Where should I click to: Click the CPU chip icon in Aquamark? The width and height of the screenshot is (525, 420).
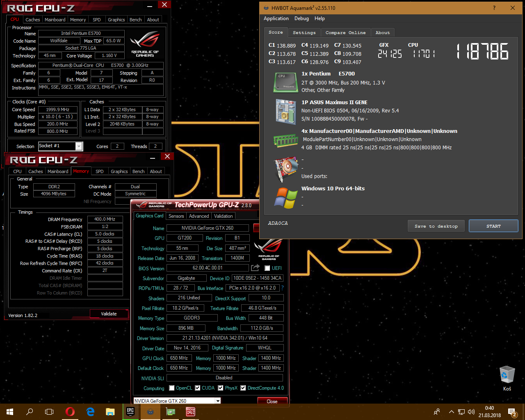click(x=285, y=82)
